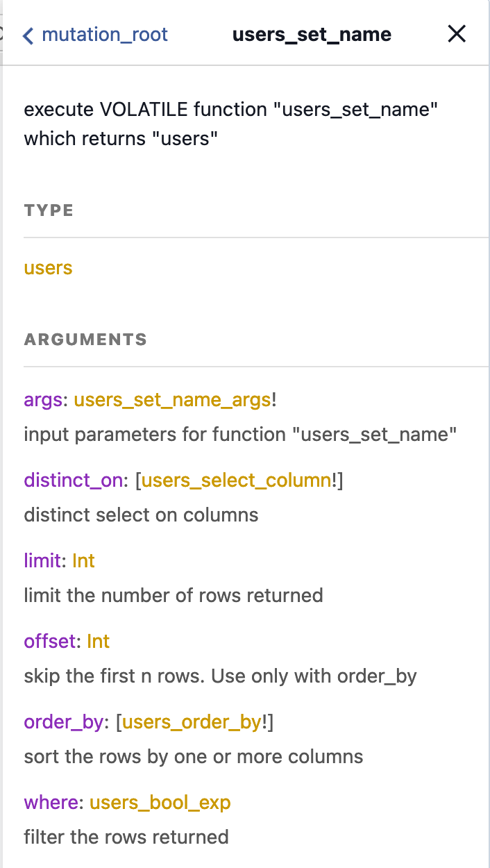This screenshot has height=868, width=490.
Task: Click the offset argument name
Action: point(49,641)
